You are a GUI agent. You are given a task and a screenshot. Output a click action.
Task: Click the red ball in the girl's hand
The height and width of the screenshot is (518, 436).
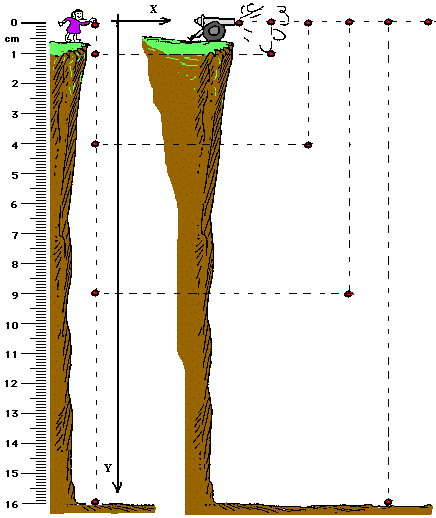pos(95,24)
